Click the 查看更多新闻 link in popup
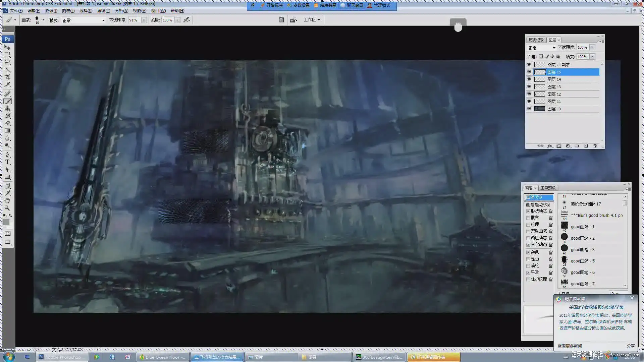 point(570,346)
